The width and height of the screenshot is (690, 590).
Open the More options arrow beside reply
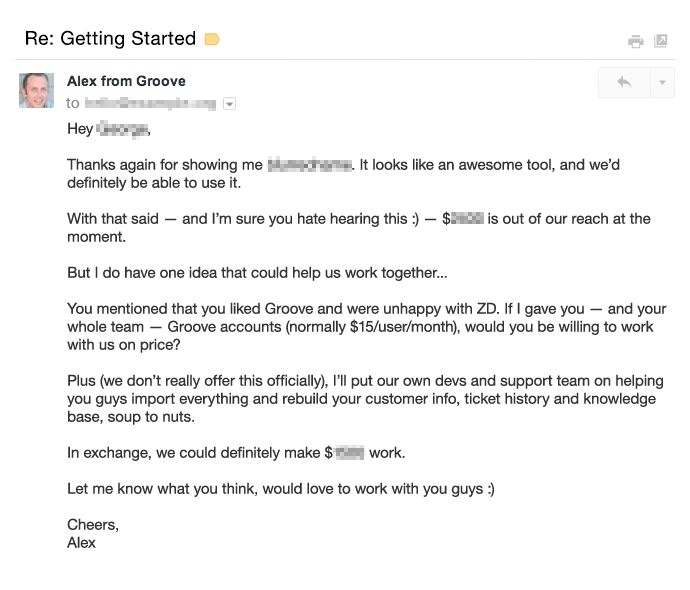(x=662, y=83)
